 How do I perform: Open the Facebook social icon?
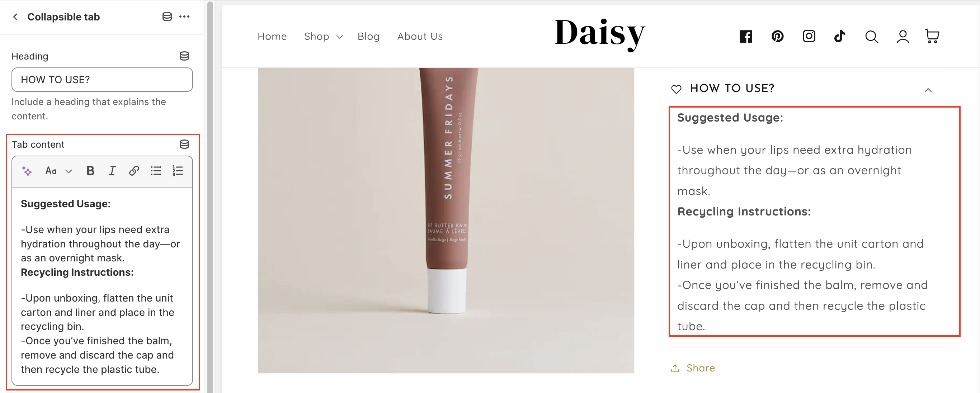point(746,37)
